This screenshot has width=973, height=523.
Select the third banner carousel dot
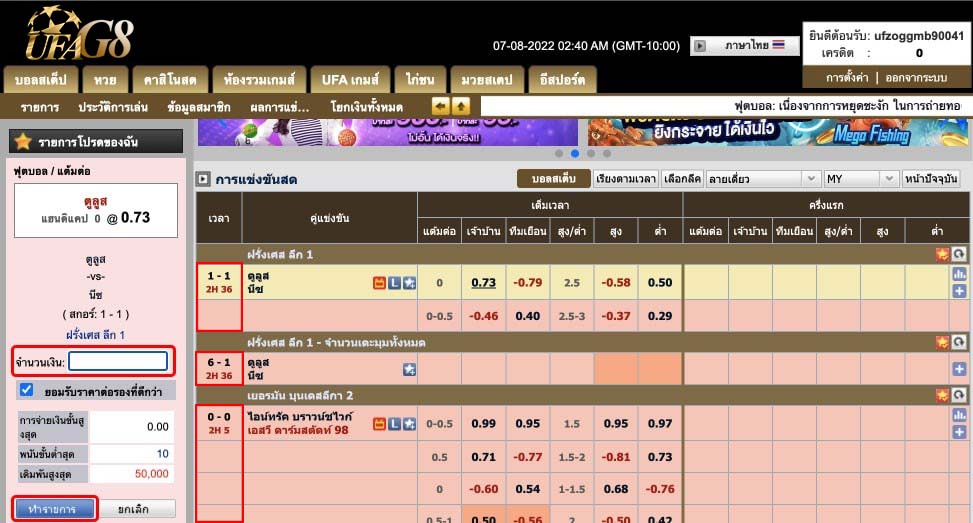click(591, 153)
